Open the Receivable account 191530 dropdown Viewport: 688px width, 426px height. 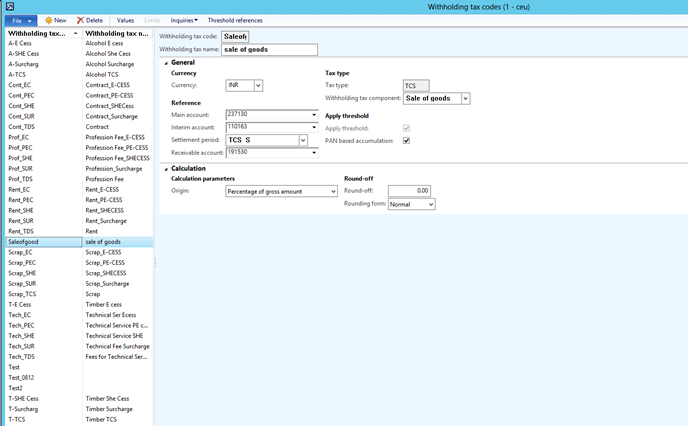point(314,153)
